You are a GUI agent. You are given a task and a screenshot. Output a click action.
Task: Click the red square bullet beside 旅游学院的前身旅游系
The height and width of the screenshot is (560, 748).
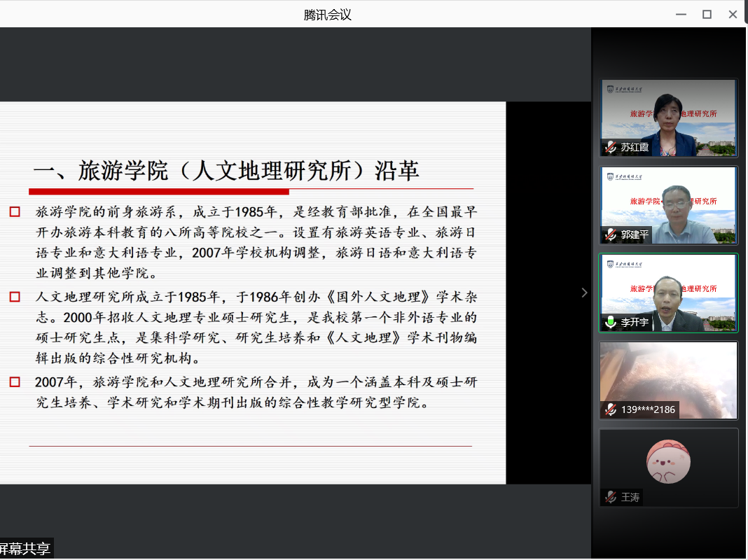pyautogui.click(x=15, y=212)
